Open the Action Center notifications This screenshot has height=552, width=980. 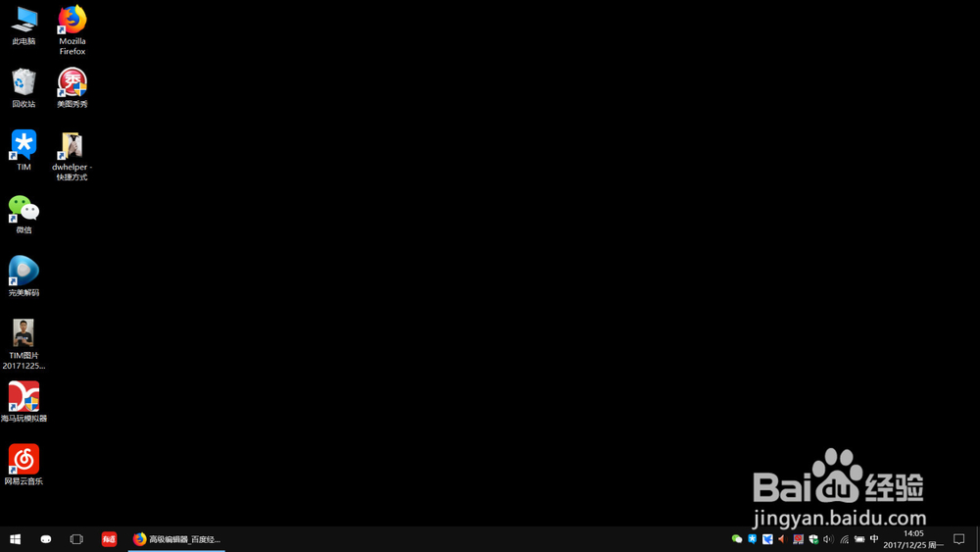pyautogui.click(x=958, y=539)
